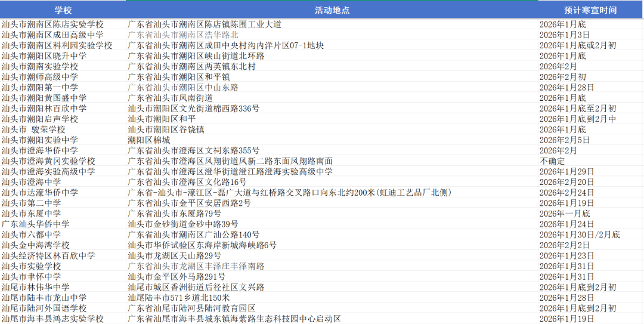Viewport: 644px width, 324px height.
Task: Click the 潮阳区棉城 location cell
Action: coord(144,140)
